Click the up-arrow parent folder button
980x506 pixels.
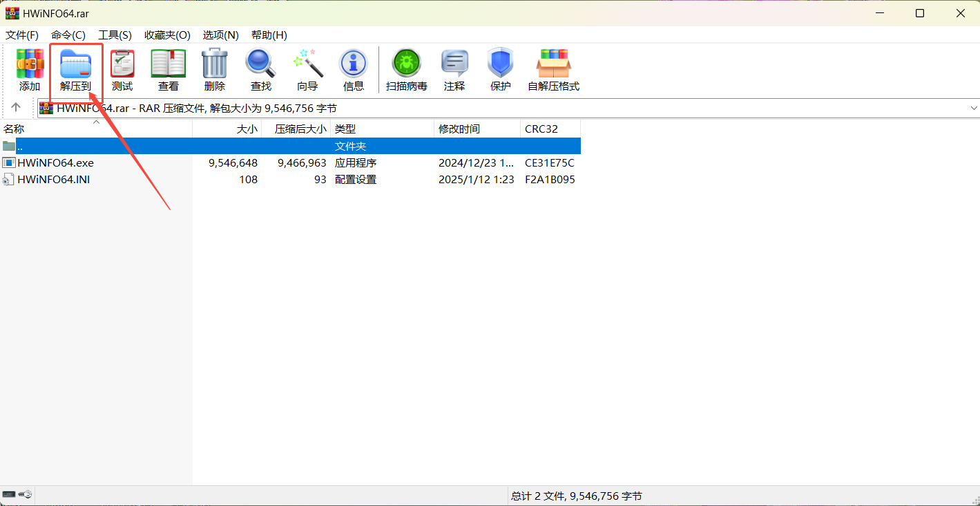click(x=15, y=108)
